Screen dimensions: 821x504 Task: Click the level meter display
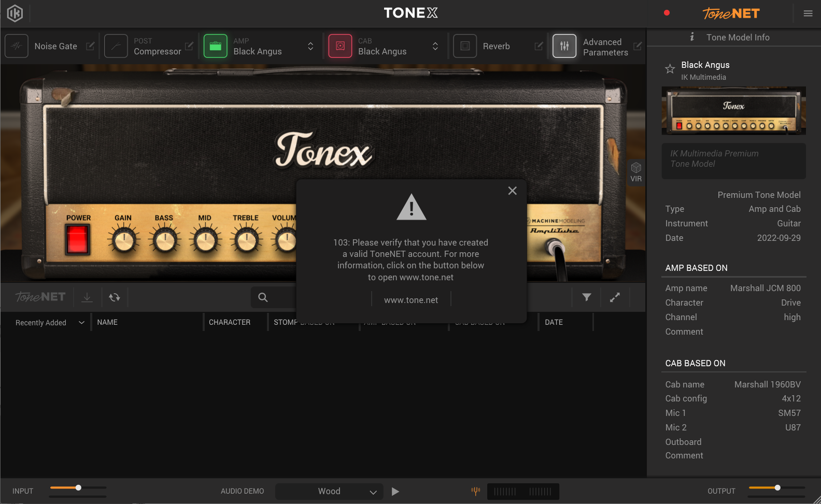pyautogui.click(x=523, y=492)
